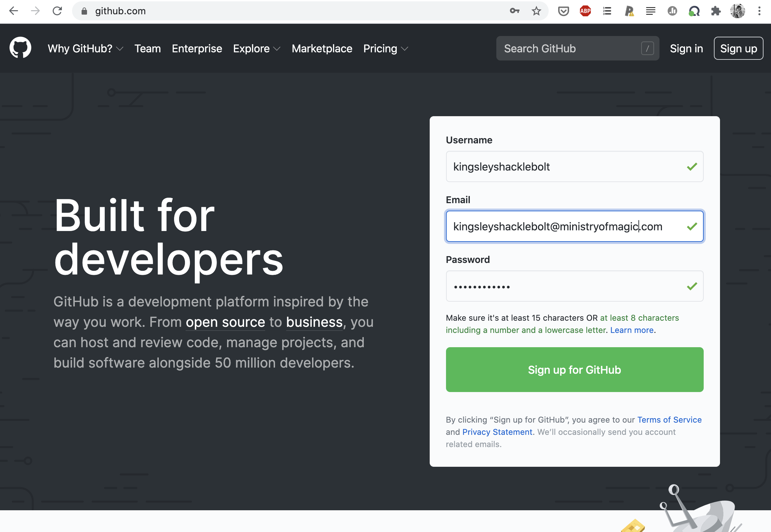Reload the github.com page
The height and width of the screenshot is (532, 771).
57,11
